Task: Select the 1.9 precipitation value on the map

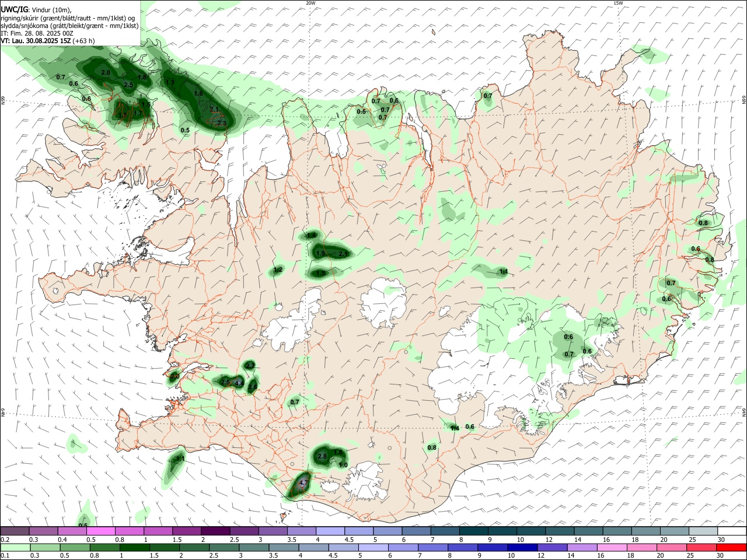Action: [x=320, y=254]
